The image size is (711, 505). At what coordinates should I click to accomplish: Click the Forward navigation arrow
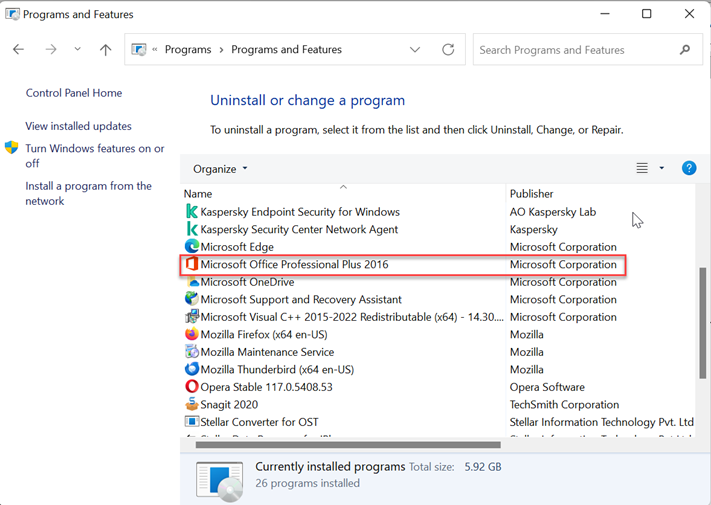click(x=51, y=49)
